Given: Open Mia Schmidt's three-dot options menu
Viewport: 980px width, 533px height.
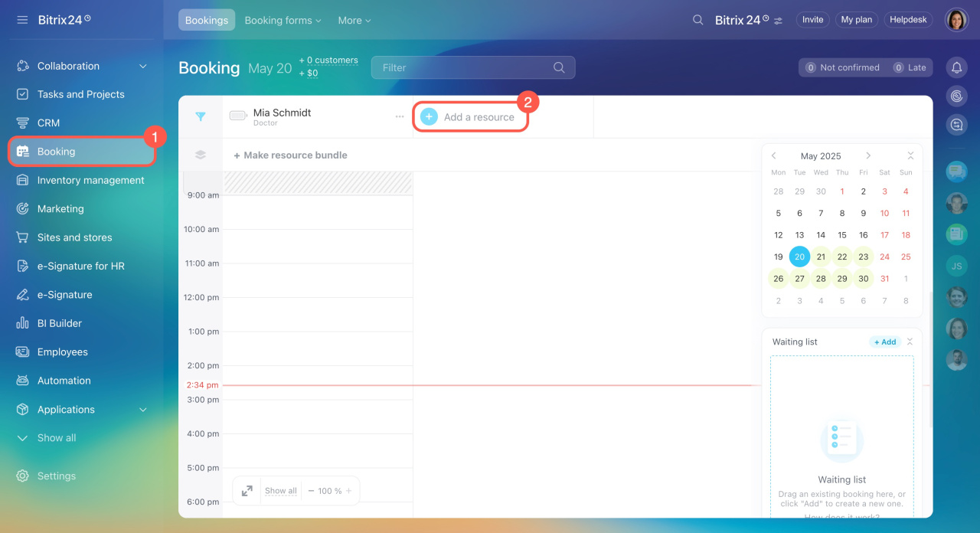Looking at the screenshot, I should pyautogui.click(x=399, y=117).
